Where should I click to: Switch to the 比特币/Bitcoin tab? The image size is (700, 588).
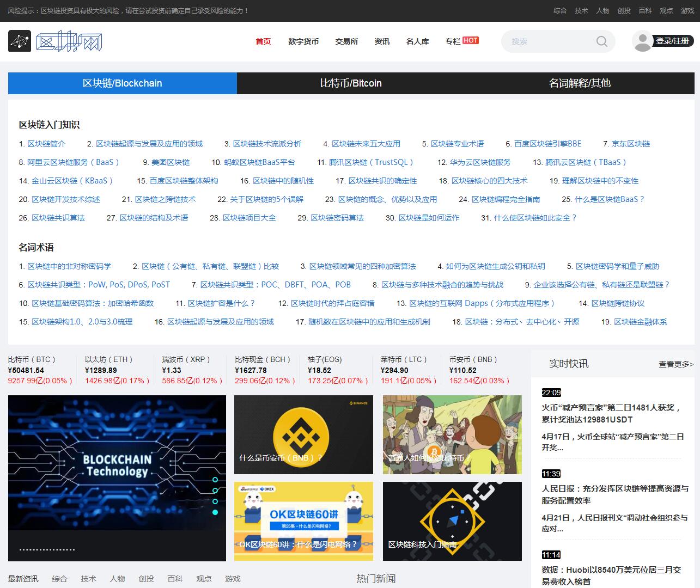(351, 83)
